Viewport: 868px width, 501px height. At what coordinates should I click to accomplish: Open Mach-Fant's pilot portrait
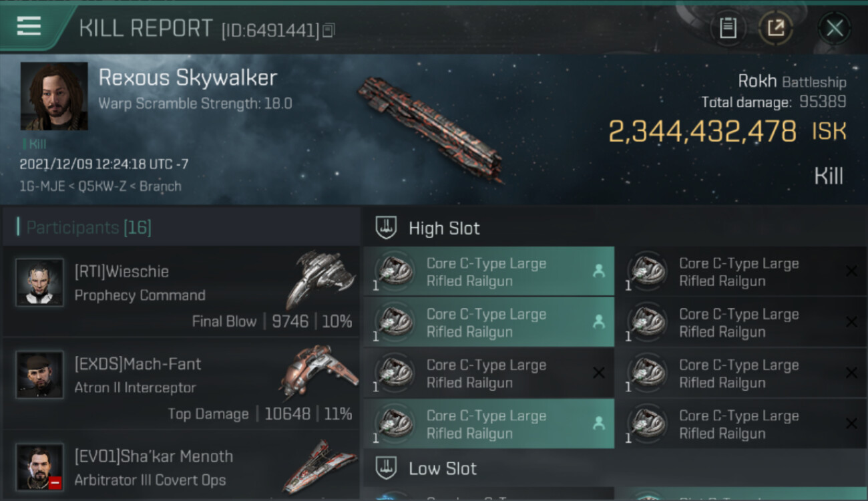pyautogui.click(x=40, y=375)
